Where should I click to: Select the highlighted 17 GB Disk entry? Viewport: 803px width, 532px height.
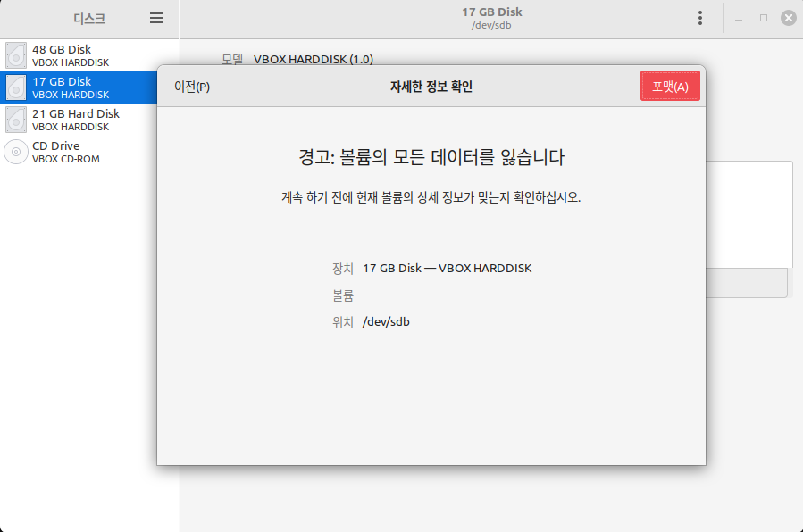point(79,87)
